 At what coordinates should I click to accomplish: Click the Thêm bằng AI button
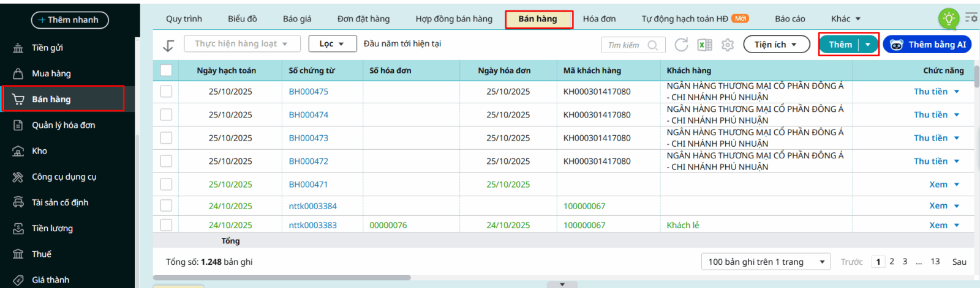927,45
